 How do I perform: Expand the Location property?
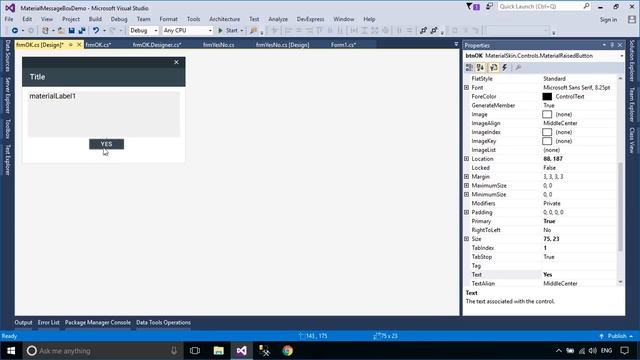[x=467, y=159]
